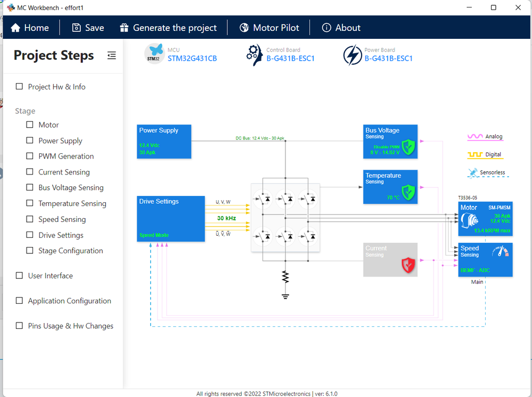The height and width of the screenshot is (397, 532).
Task: Click the DC Bus 12.4 Vdc - 30 Apk label
Action: coord(260,138)
